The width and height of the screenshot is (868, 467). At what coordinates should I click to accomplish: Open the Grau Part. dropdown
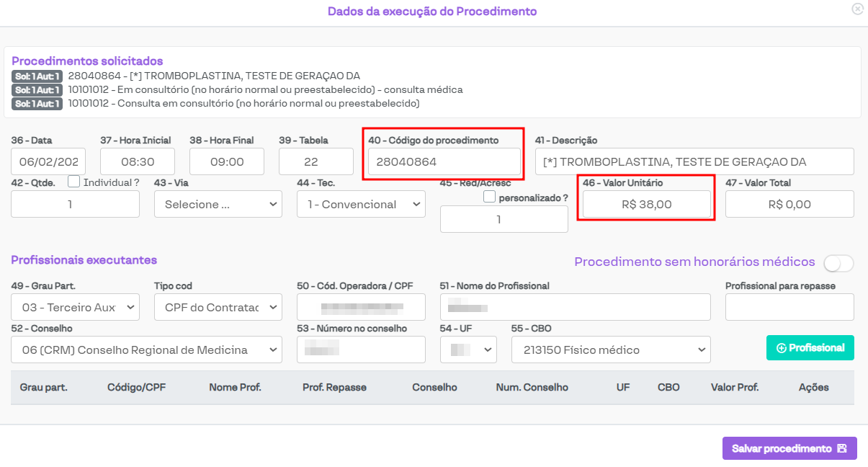click(75, 308)
